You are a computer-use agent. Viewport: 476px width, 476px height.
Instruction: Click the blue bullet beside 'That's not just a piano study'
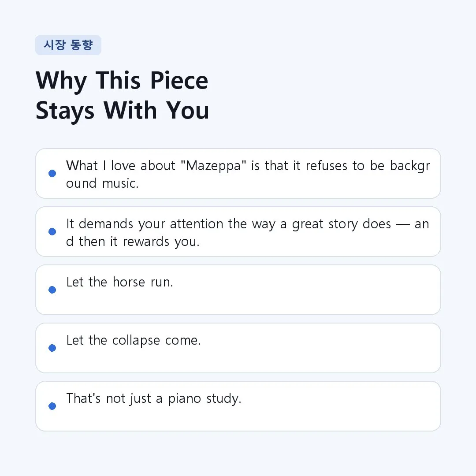point(52,406)
